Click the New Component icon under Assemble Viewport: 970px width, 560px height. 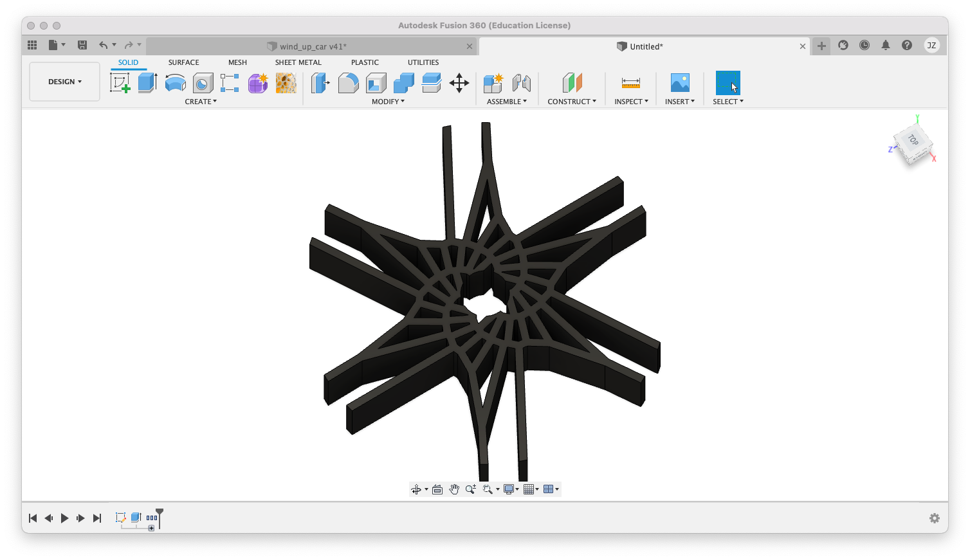point(493,82)
